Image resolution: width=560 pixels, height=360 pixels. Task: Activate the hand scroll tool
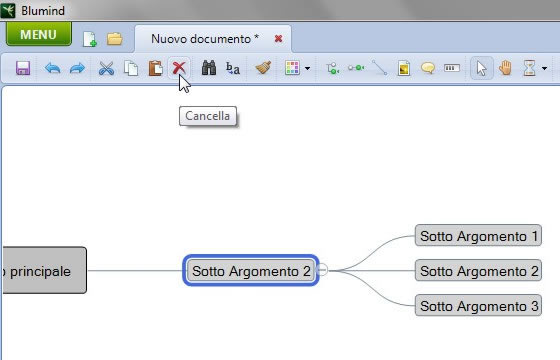pyautogui.click(x=505, y=68)
